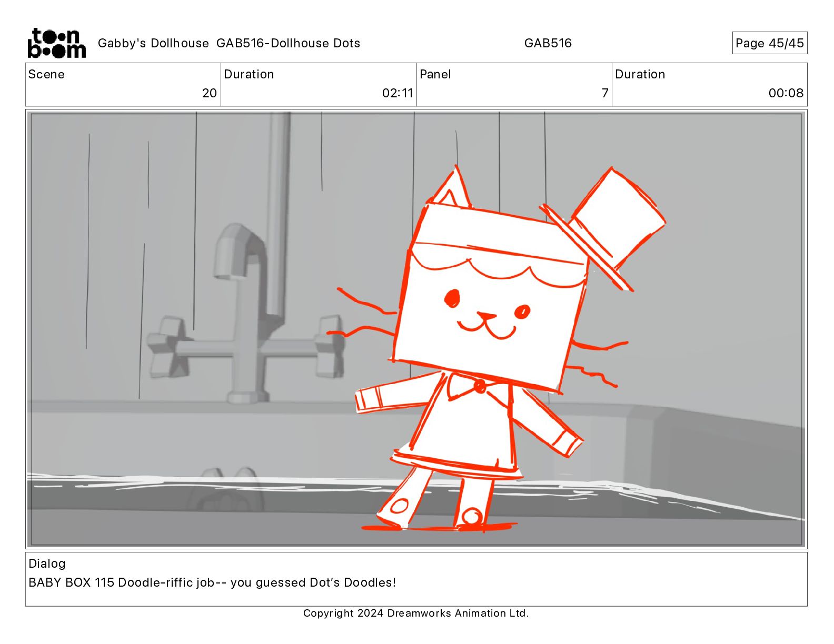
Task: Select the "BABY BOX 115 Doodle-riffic job" dialog line
Action: 212,582
